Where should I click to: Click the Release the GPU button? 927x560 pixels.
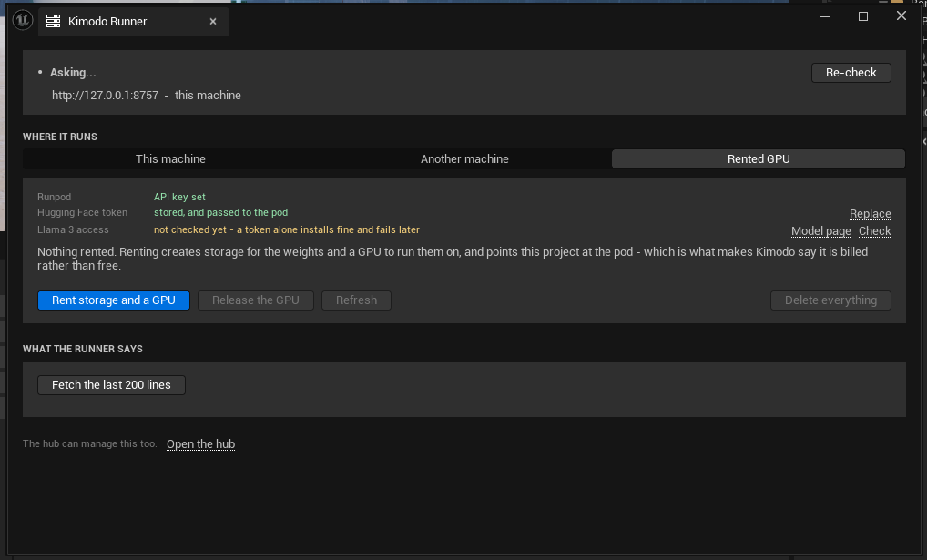(255, 300)
